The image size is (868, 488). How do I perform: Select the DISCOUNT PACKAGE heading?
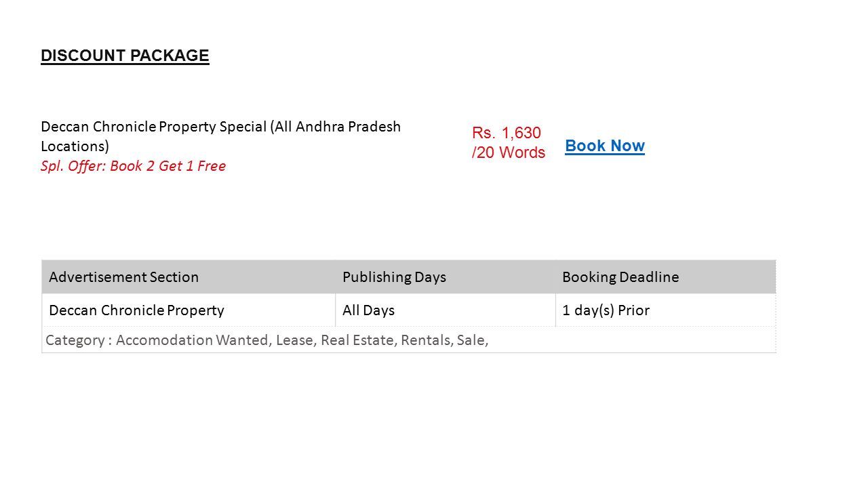coord(125,56)
